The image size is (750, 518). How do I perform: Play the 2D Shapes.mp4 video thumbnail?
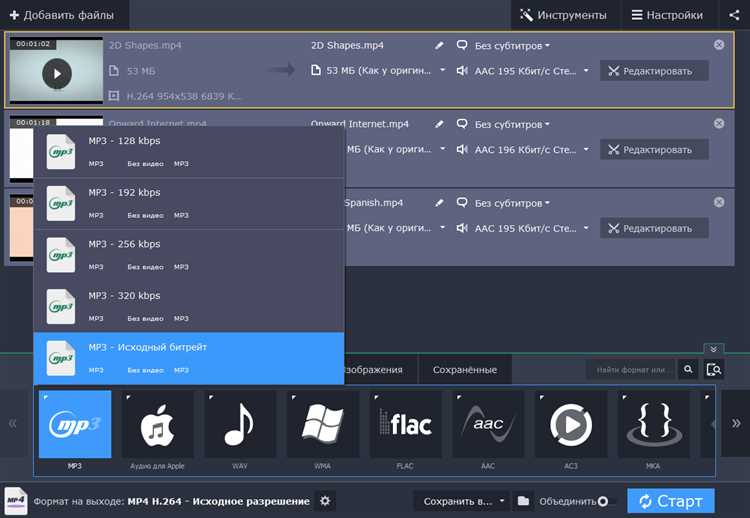57,73
